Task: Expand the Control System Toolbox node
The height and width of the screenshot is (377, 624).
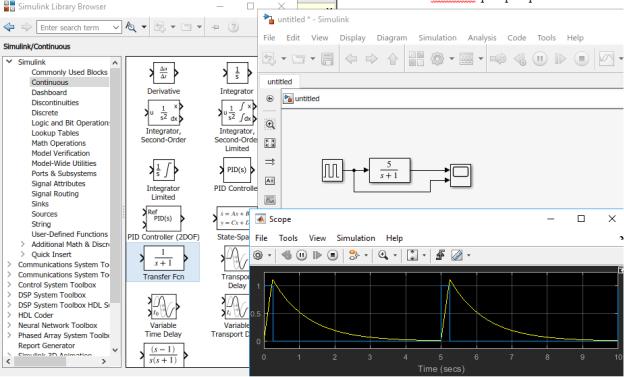Action: click(9, 285)
